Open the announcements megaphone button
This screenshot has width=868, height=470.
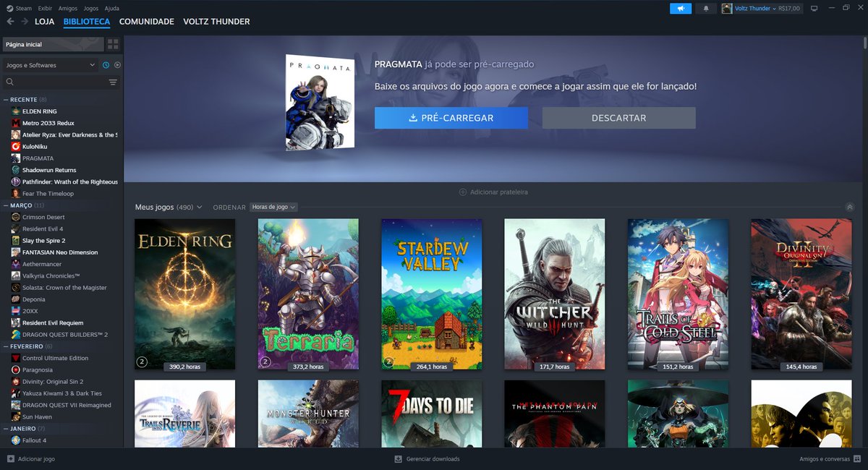[x=681, y=9]
